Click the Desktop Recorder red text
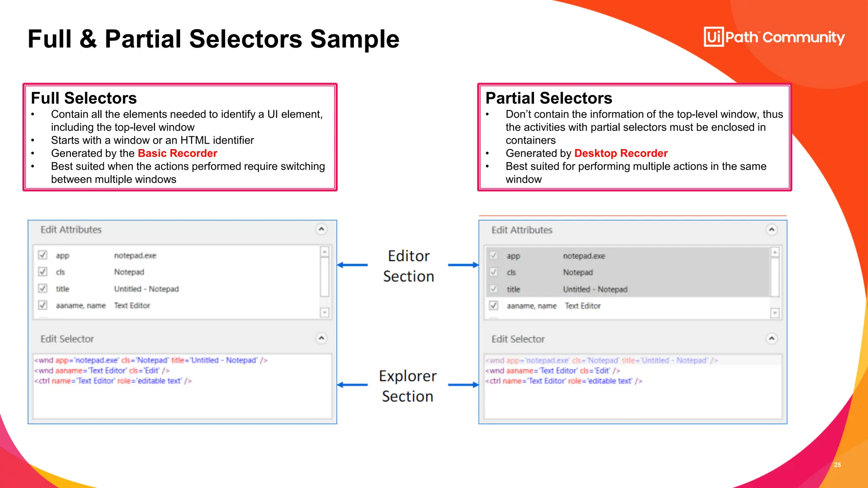Image resolution: width=868 pixels, height=488 pixels. pos(620,153)
